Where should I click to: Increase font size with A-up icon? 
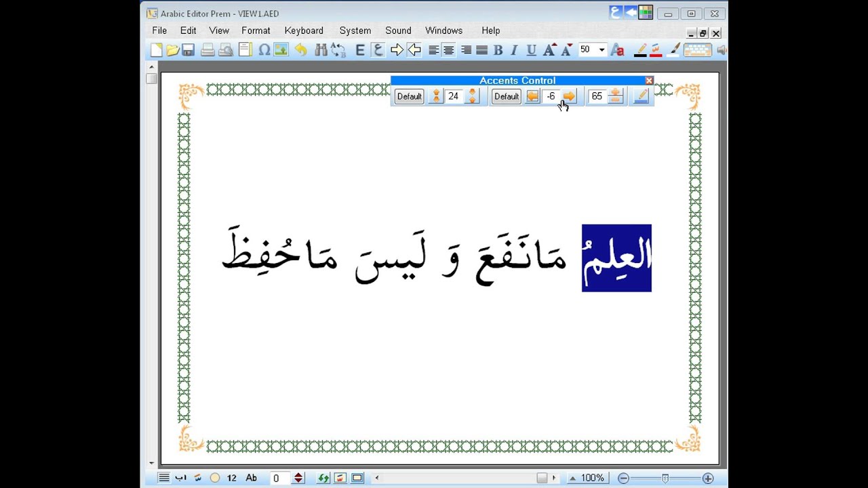[x=549, y=49]
